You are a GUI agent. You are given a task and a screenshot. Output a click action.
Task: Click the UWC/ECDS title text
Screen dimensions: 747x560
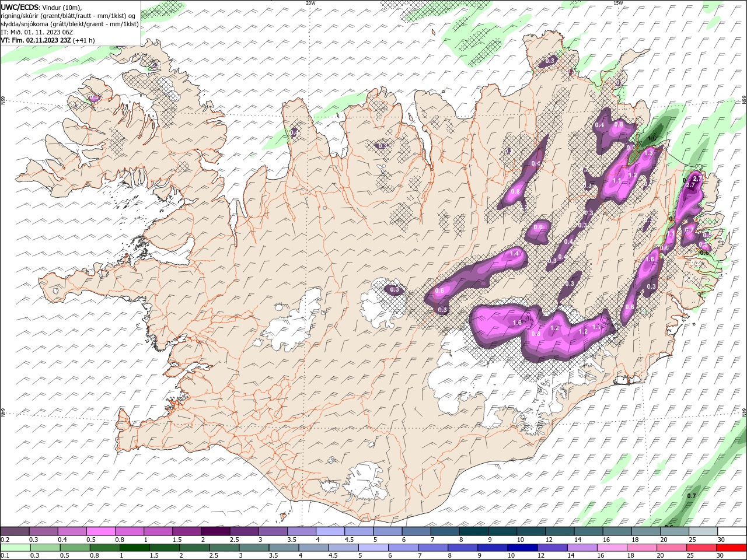point(19,7)
